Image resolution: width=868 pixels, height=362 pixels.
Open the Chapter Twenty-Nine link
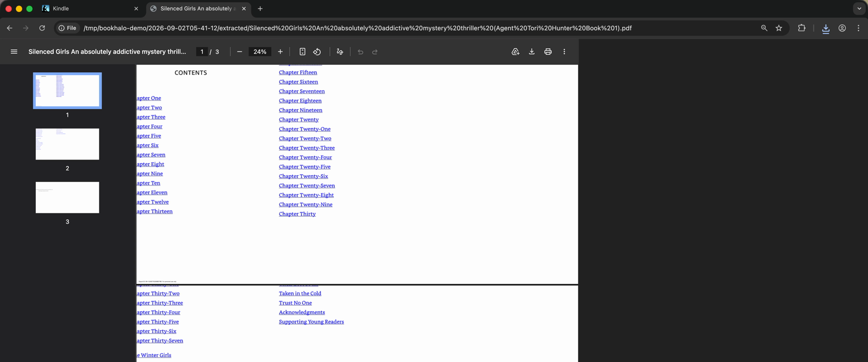[x=306, y=205]
